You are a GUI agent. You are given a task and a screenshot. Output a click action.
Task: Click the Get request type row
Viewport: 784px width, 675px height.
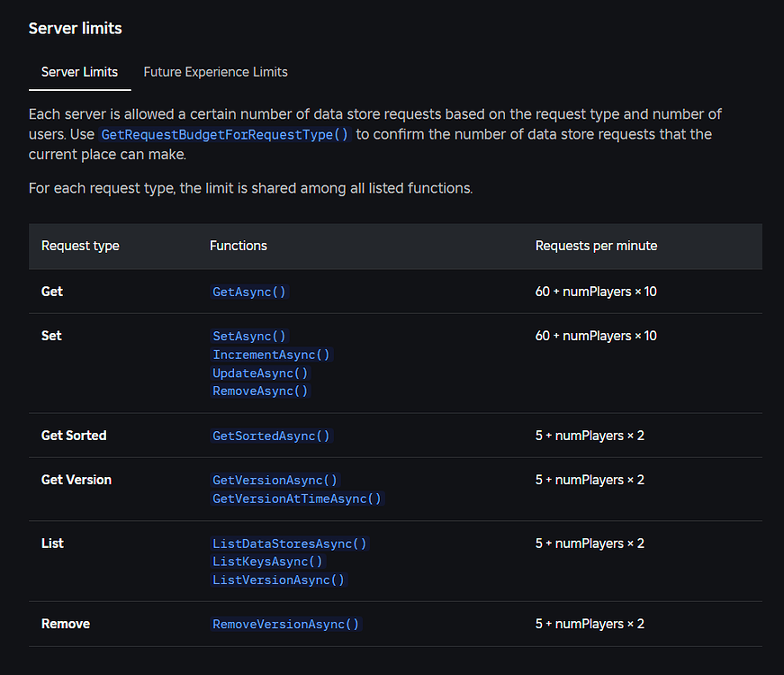click(51, 291)
